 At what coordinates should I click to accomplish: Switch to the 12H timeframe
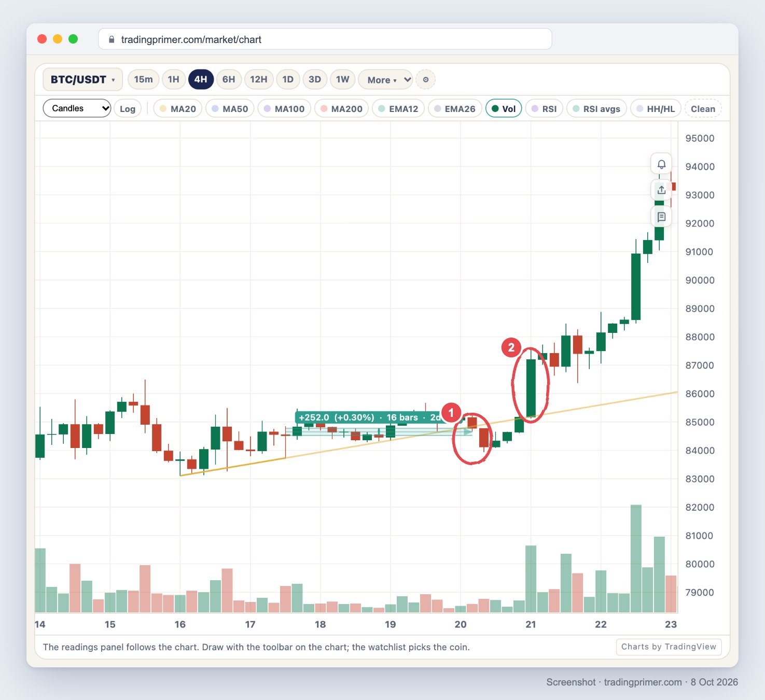coord(259,79)
